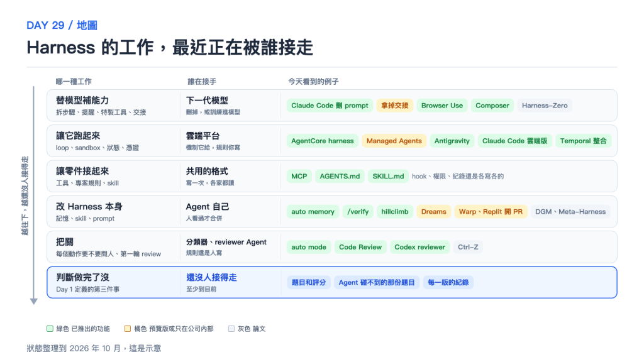The width and height of the screenshot is (644, 362).
Task: Click the '共用的格式' cell
Action: [207, 171]
